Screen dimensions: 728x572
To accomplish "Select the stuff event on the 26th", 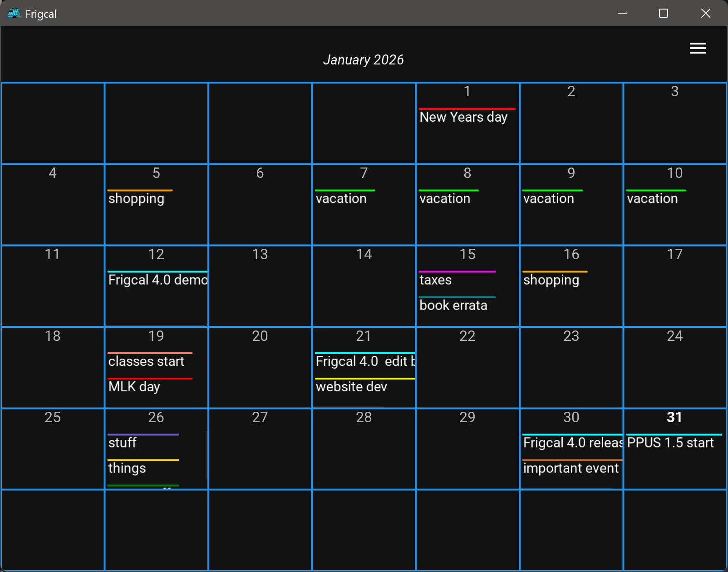I will pyautogui.click(x=123, y=443).
